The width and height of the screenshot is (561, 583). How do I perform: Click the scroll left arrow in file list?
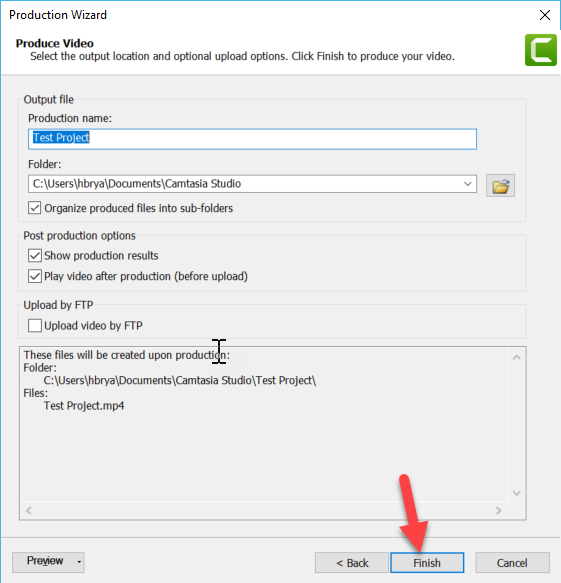[x=29, y=510]
